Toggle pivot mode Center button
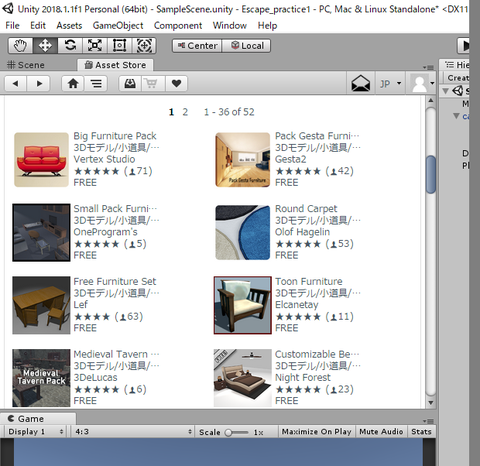This screenshot has height=466, width=480. click(197, 46)
